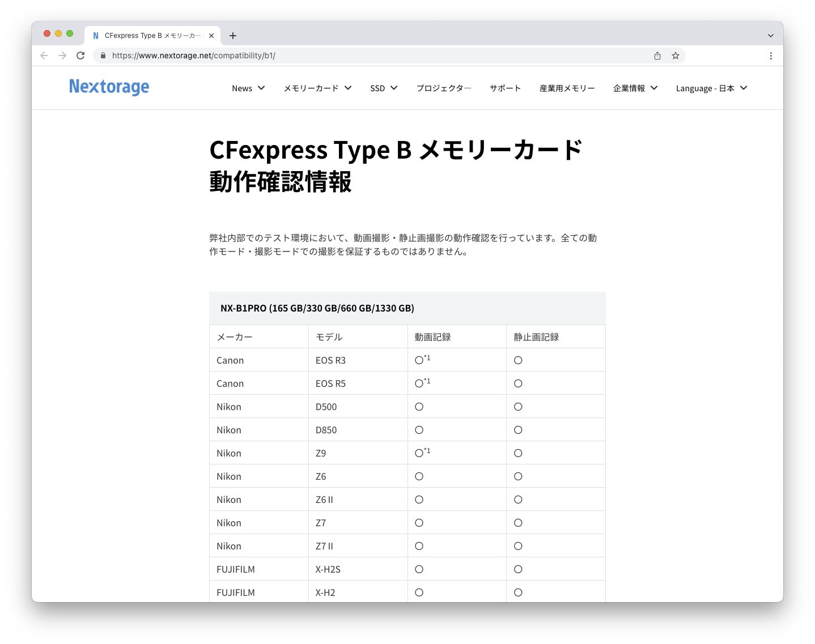The width and height of the screenshot is (815, 644).
Task: Click the padlock icon in the address bar
Action: [103, 56]
